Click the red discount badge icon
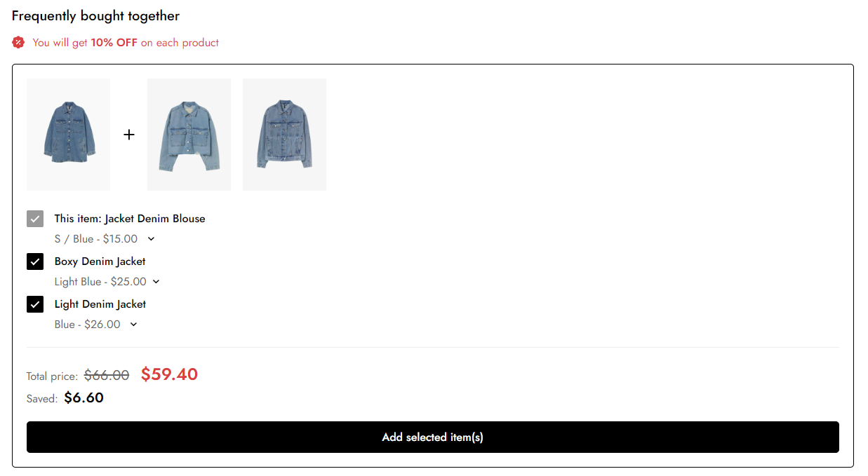868x476 pixels. coord(18,43)
